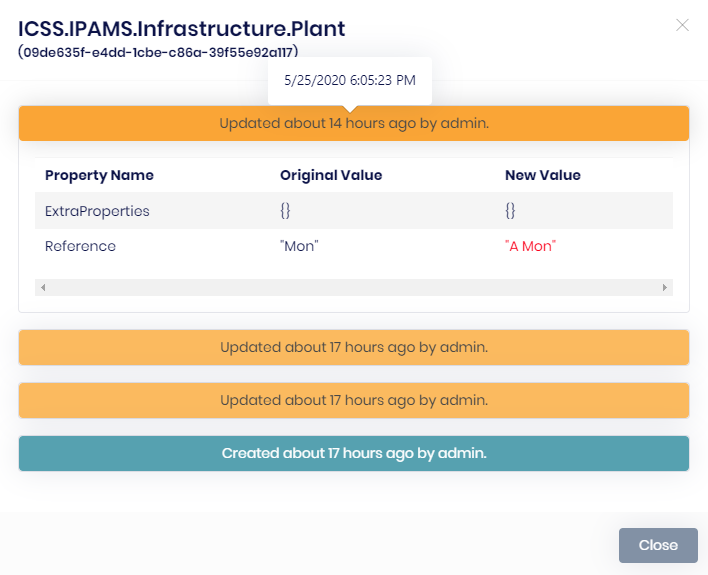Collapse the "Updated about 14 hours ago" entry
The height and width of the screenshot is (575, 708).
tap(354, 124)
